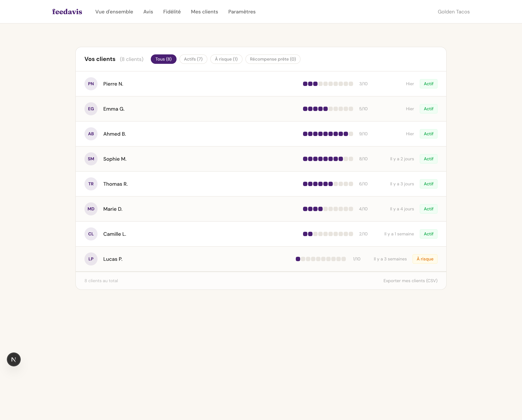The width and height of the screenshot is (522, 420).
Task: Export clients as CSV
Action: [410, 281]
